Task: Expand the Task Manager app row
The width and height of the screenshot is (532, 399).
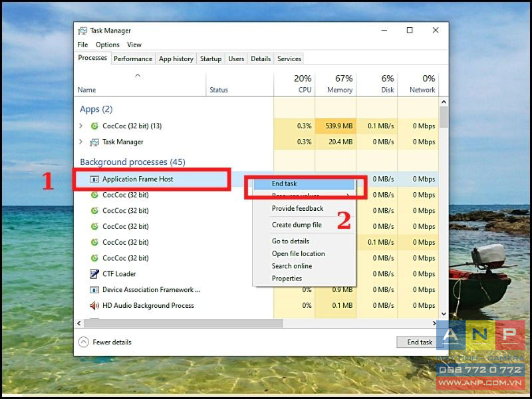Action: (80, 142)
